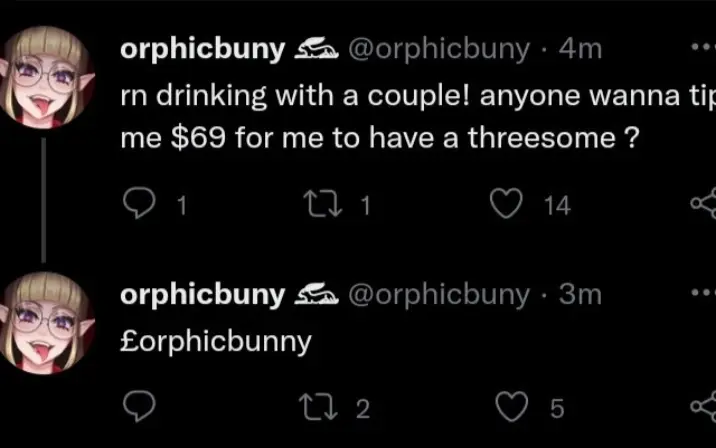Click @orphicbuny handle on second tweet
The height and width of the screenshot is (448, 716).
[x=438, y=294]
